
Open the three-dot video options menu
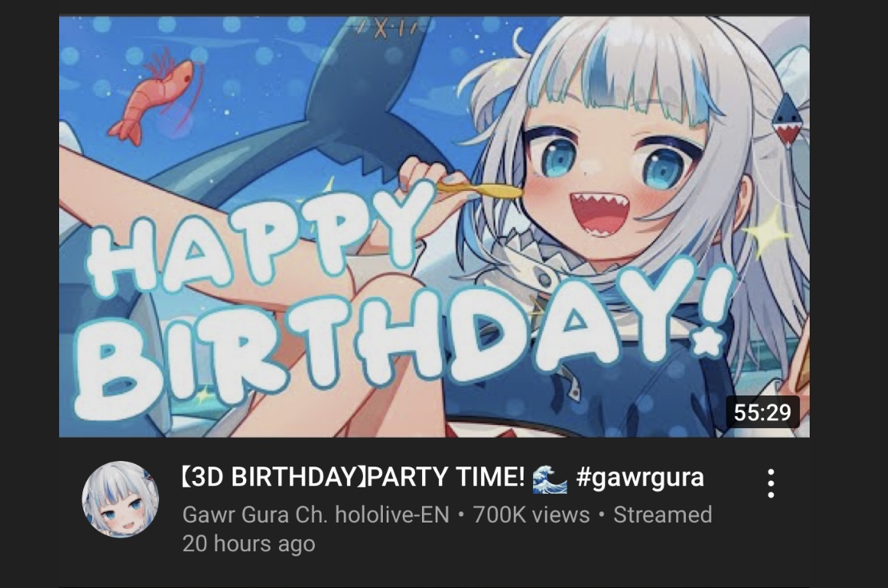(771, 483)
